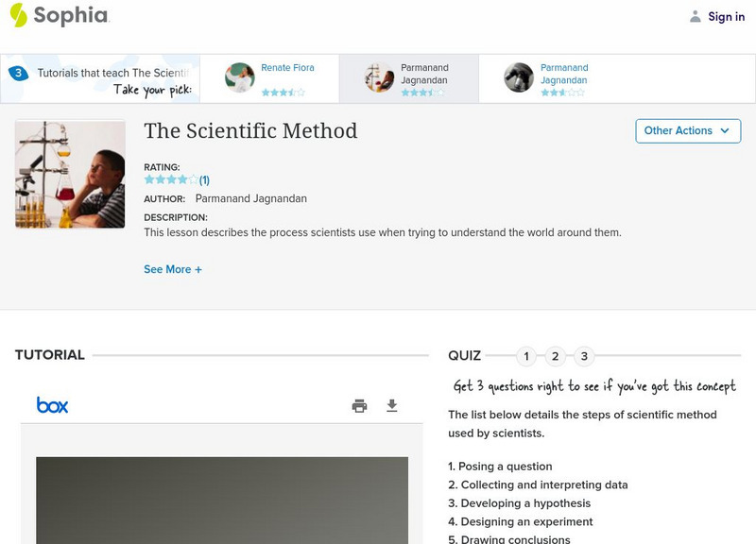
Task: Open the middle Parmanand Jagnandan tutorial
Action: (424, 74)
